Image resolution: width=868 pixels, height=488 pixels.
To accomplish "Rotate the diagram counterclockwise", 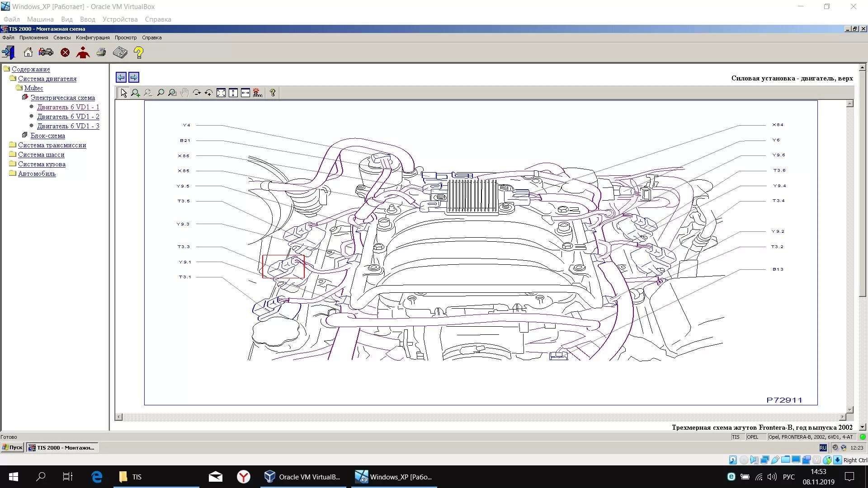I will pos(208,93).
